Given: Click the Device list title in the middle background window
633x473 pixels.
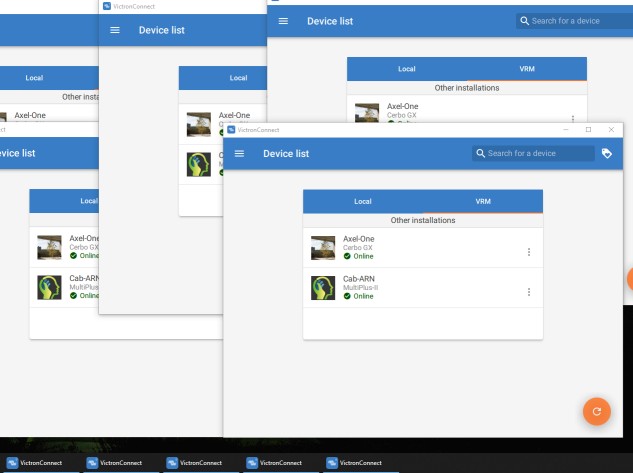Looking at the screenshot, I should tap(161, 30).
